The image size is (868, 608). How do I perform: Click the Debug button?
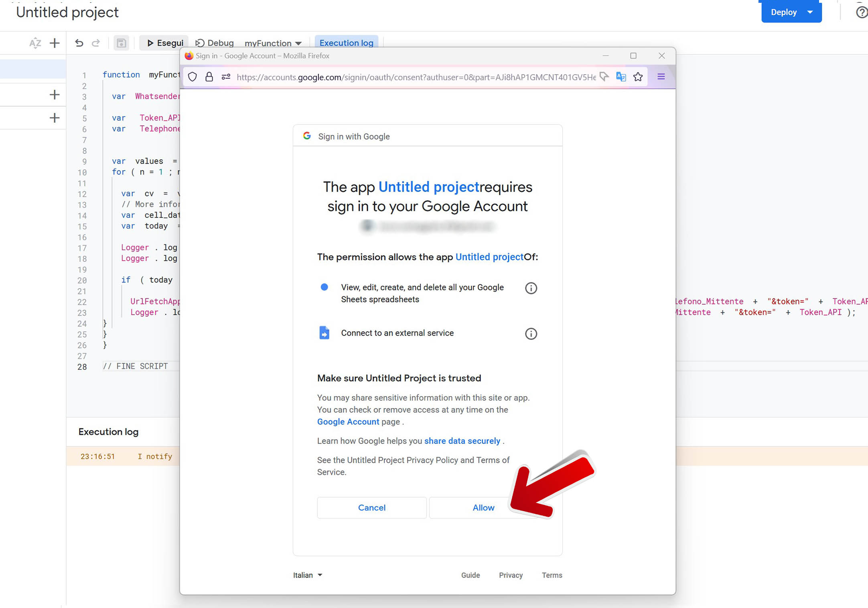click(215, 43)
